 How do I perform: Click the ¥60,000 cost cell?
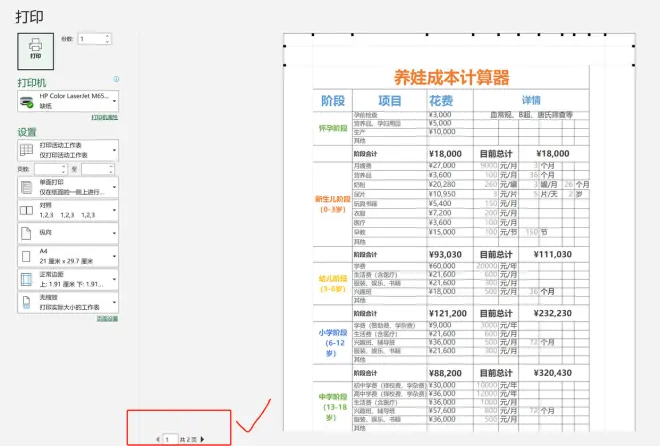[x=442, y=266]
